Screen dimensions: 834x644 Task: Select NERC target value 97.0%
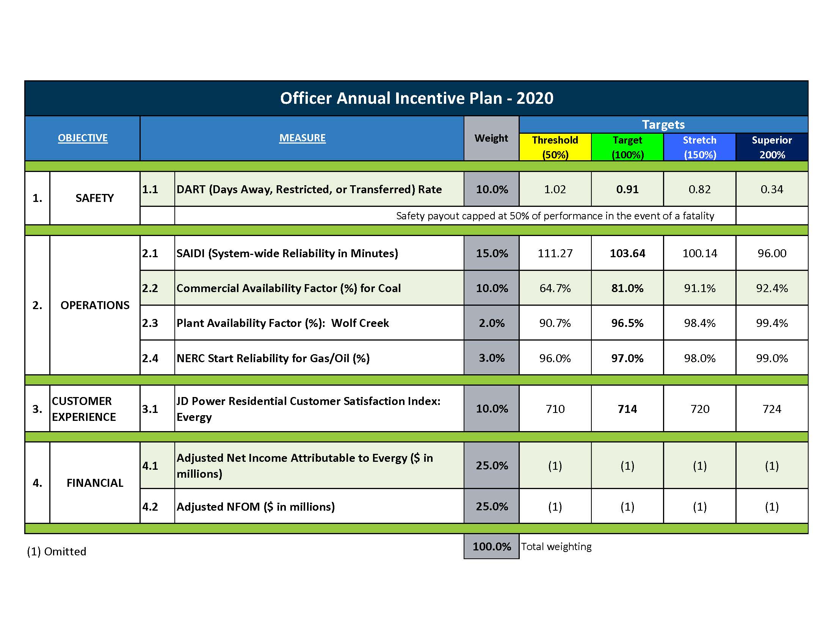[x=627, y=358]
